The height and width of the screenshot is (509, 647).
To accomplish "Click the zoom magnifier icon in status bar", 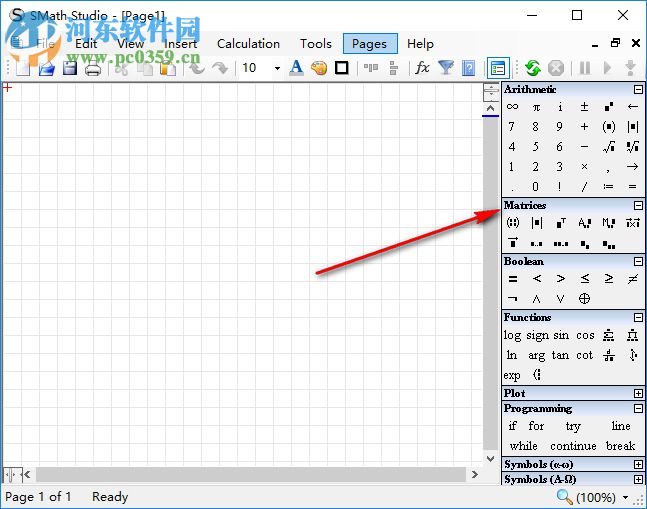I will (x=564, y=497).
